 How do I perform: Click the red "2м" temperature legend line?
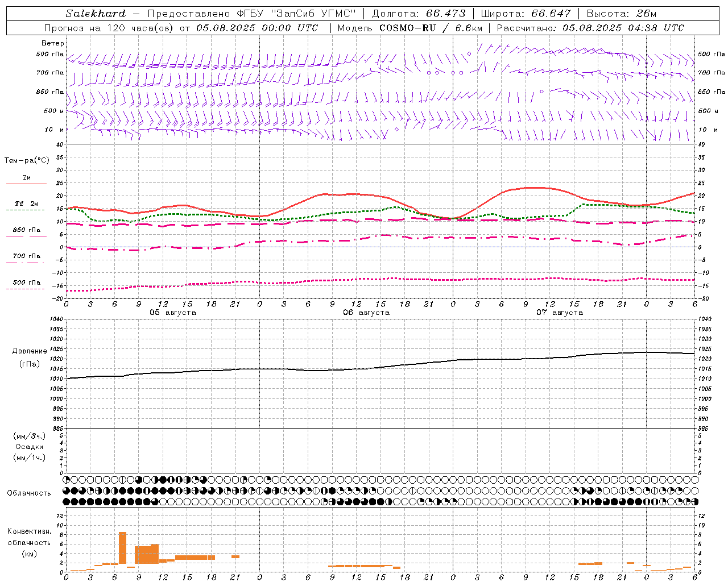pos(26,184)
